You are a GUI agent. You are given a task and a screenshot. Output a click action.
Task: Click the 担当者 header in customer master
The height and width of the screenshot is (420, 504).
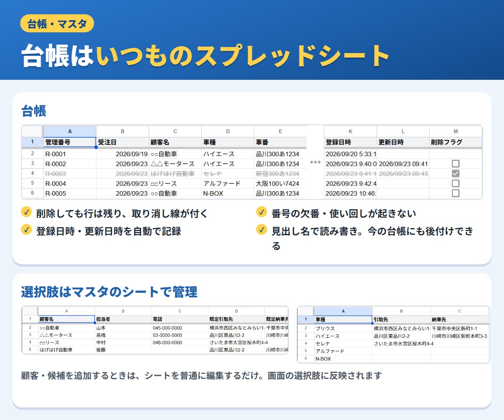[x=123, y=319]
